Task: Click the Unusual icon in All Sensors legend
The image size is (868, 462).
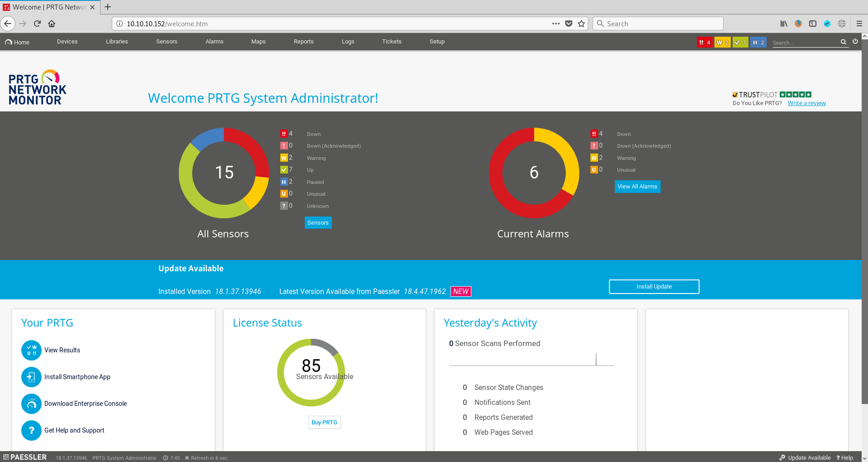Action: (284, 193)
